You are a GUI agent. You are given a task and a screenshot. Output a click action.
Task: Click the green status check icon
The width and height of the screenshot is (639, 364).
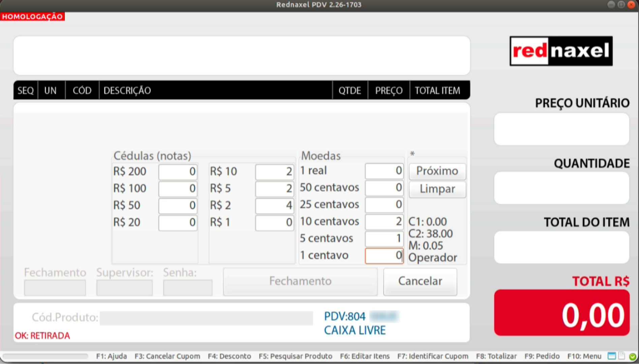click(x=633, y=356)
